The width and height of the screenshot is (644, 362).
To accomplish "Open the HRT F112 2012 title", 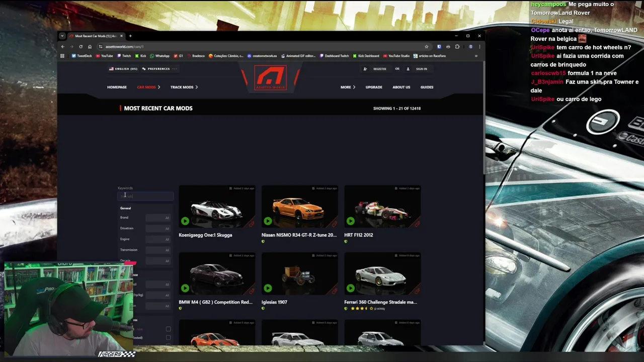I will [x=359, y=235].
